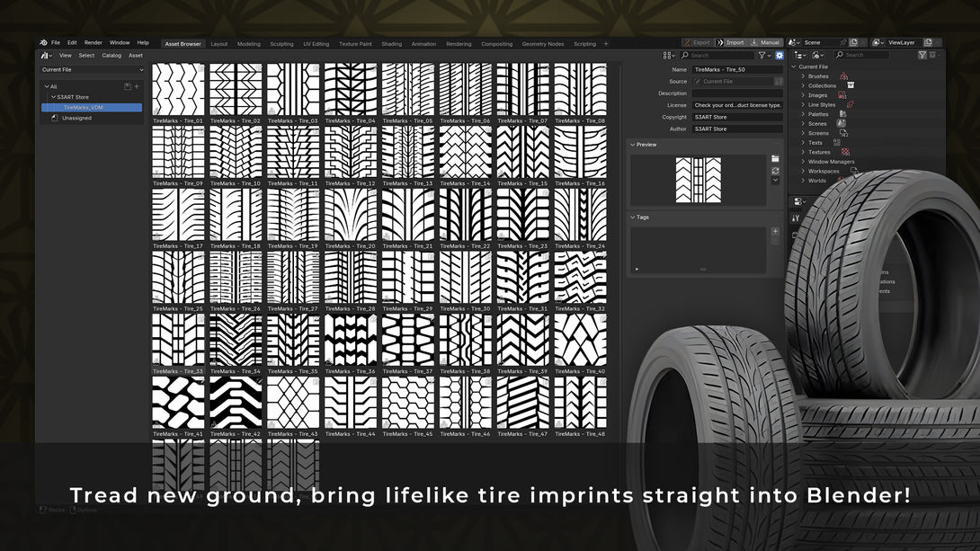Screen dimensions: 980x551
Task: Add a new catalog with plus icon
Action: click(x=137, y=87)
